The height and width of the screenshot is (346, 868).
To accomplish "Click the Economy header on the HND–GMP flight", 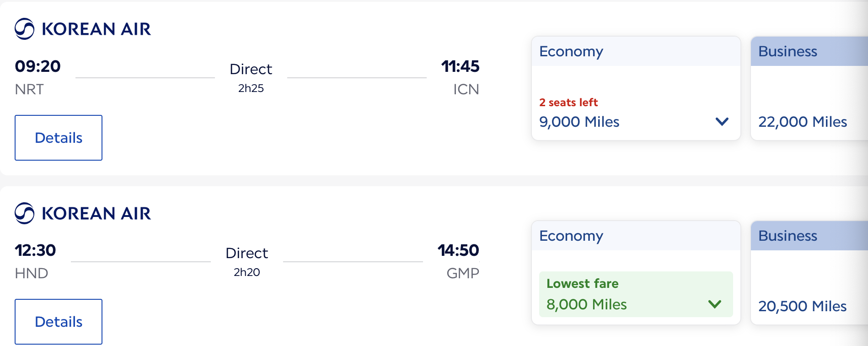I will click(x=571, y=236).
